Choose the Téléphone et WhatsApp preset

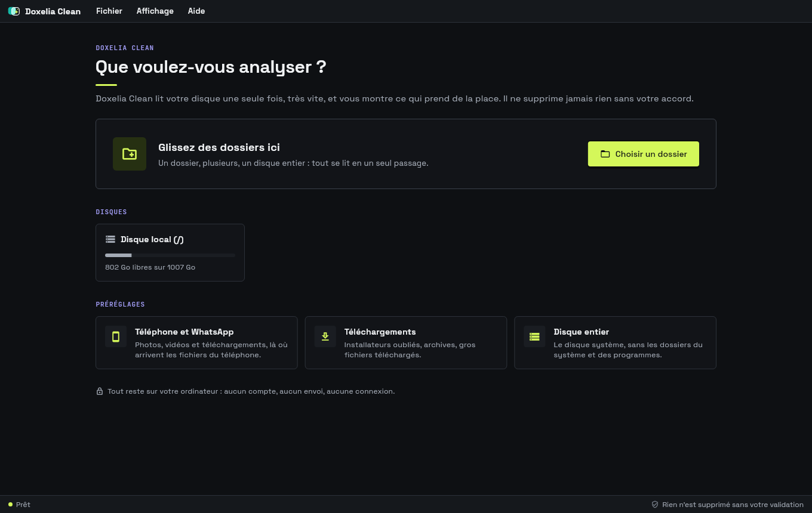pyautogui.click(x=196, y=343)
